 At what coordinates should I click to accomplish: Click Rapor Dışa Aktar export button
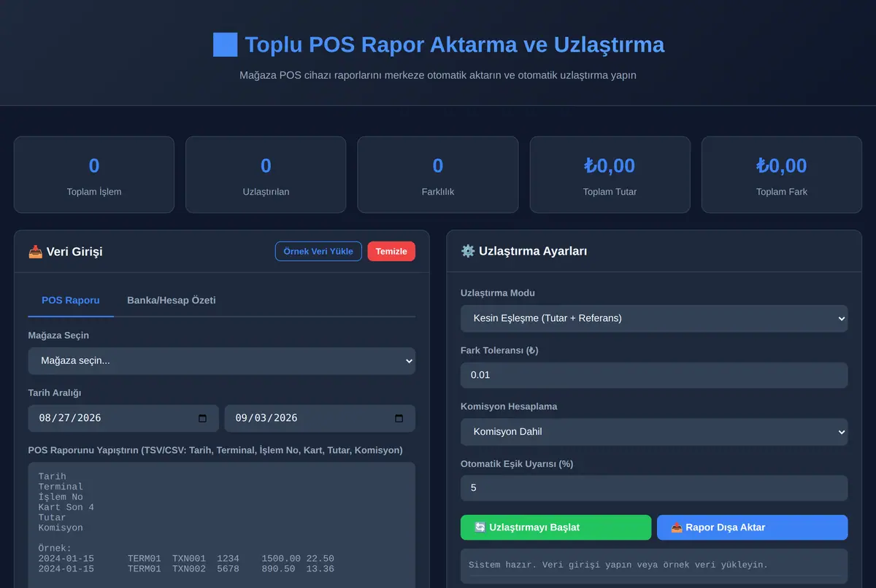click(x=753, y=527)
